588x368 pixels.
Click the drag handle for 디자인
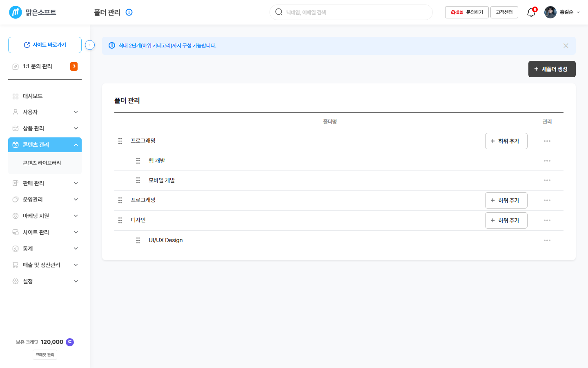[120, 220]
